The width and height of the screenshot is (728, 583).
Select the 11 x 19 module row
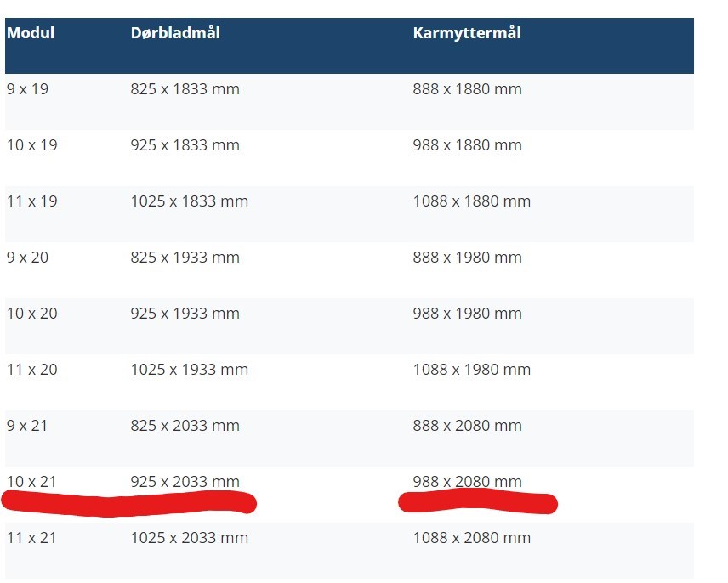[x=32, y=201]
